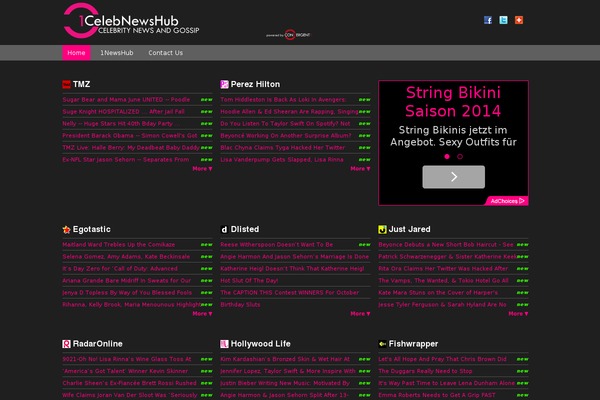The width and height of the screenshot is (600, 400).
Task: Click the Dlisted 'd' icon
Action: click(224, 229)
